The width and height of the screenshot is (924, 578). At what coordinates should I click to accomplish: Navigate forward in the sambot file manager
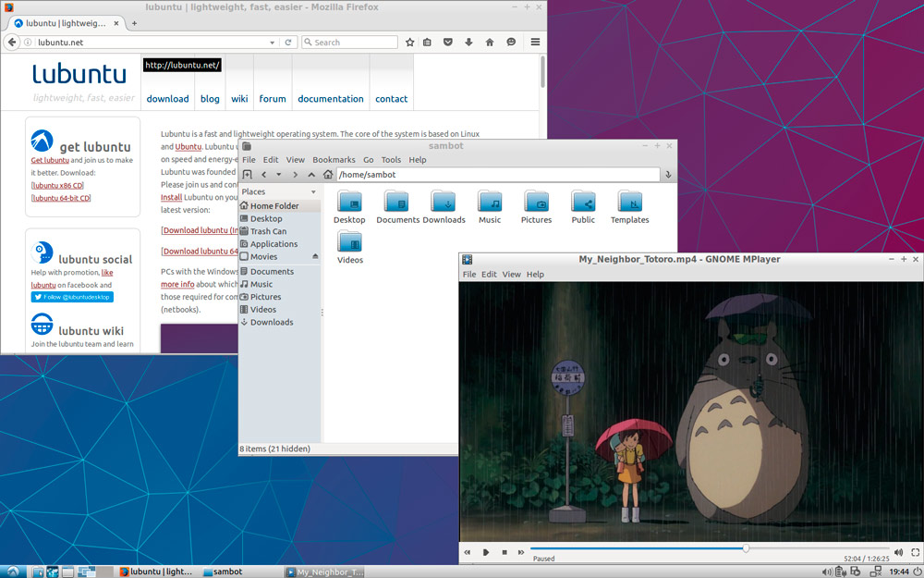click(296, 175)
